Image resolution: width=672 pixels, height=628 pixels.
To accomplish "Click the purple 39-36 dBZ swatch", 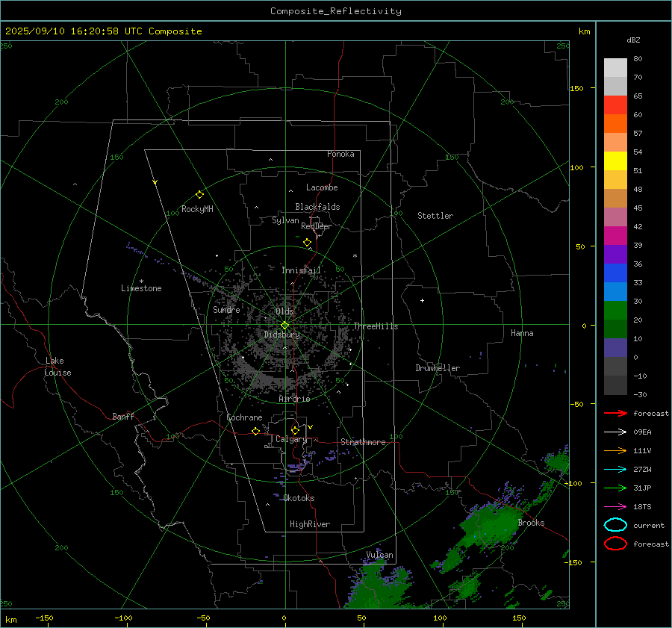I will (615, 255).
